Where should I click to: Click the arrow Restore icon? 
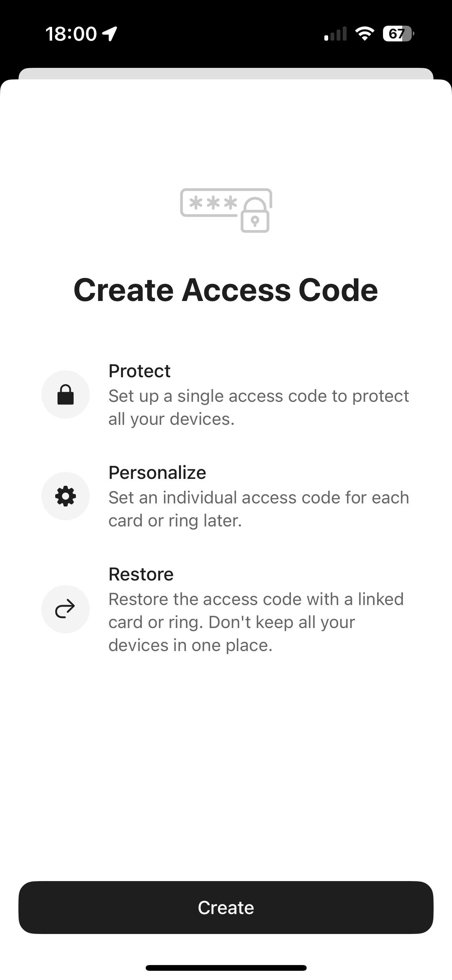66,609
